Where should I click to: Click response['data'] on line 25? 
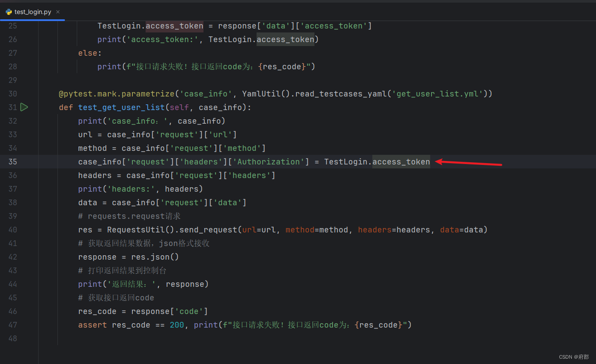pos(257,26)
